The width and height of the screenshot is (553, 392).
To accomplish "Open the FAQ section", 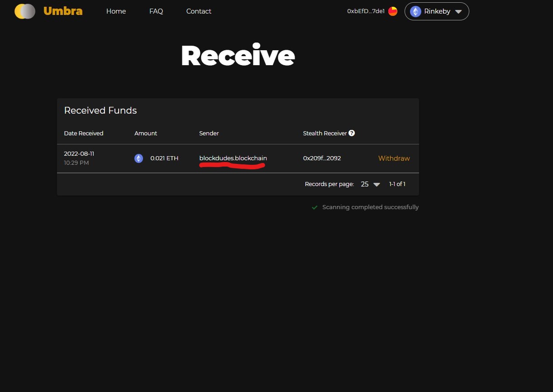I will [156, 11].
